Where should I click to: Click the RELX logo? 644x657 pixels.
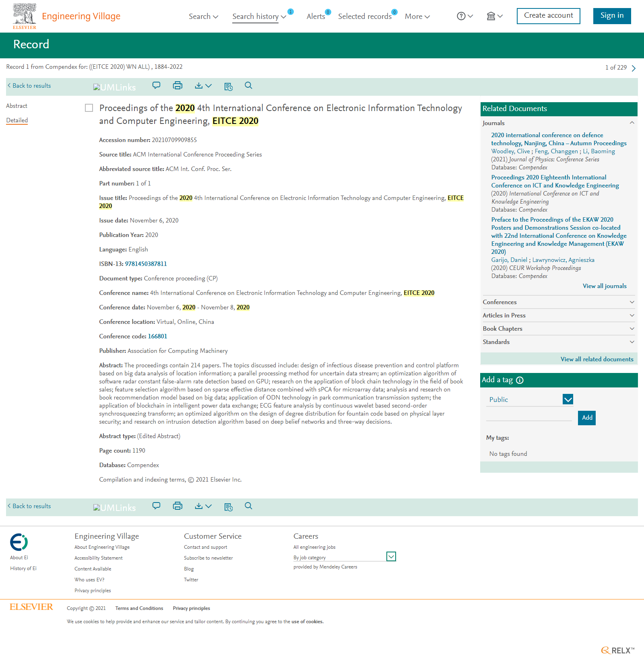tap(618, 650)
